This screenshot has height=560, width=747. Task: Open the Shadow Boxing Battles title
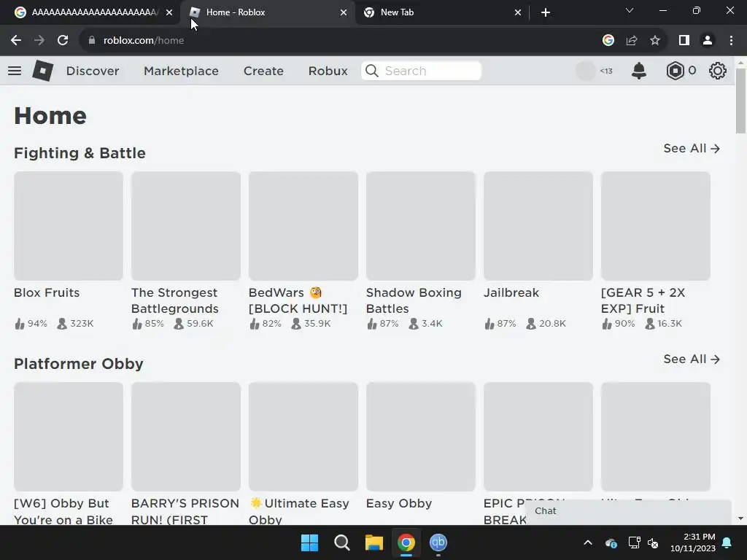pos(414,300)
